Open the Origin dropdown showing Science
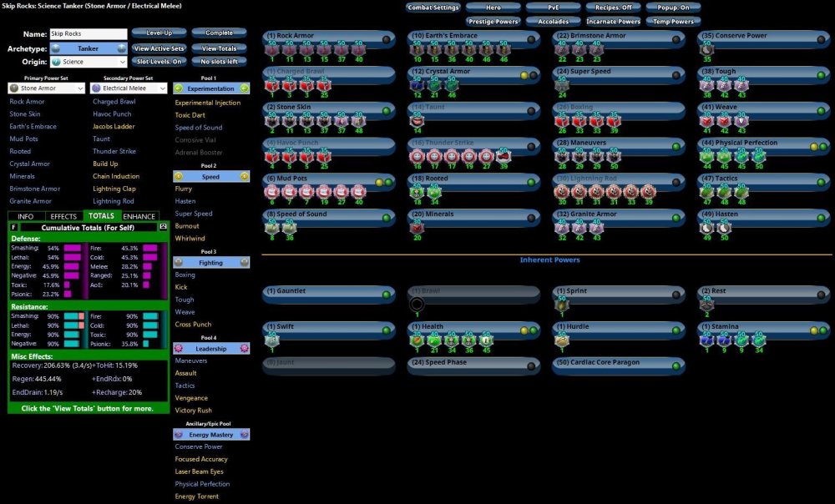The height and width of the screenshot is (504, 835). tap(88, 62)
